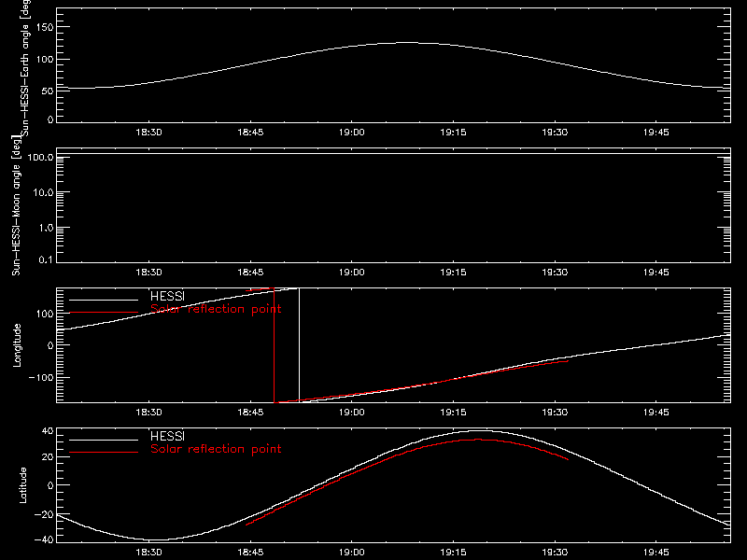This screenshot has height=560, width=747.
Task: Click the Latitude axis title
Action: click(22, 485)
